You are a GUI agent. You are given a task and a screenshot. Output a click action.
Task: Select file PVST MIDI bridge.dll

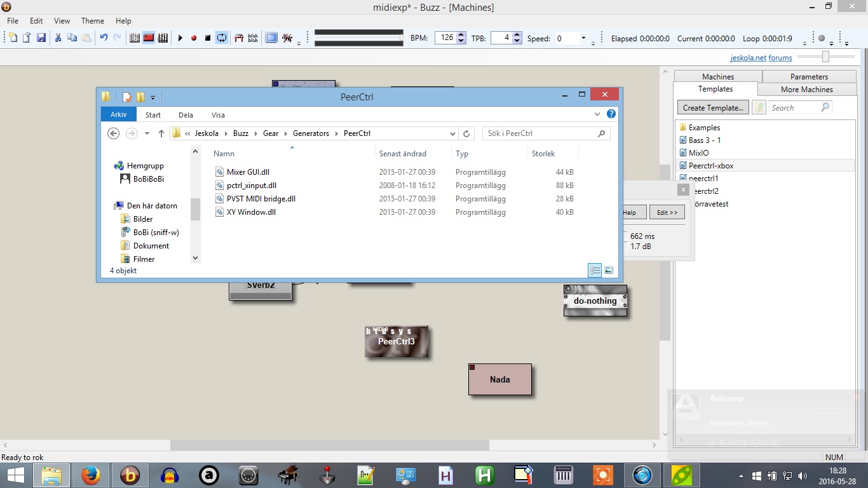(x=261, y=199)
